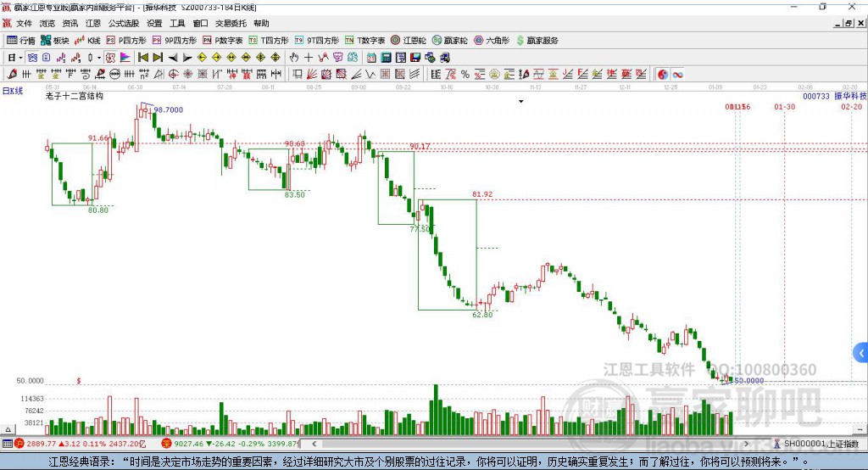Select the hand pan tool
The width and height of the screenshot is (868, 470).
click(x=294, y=58)
